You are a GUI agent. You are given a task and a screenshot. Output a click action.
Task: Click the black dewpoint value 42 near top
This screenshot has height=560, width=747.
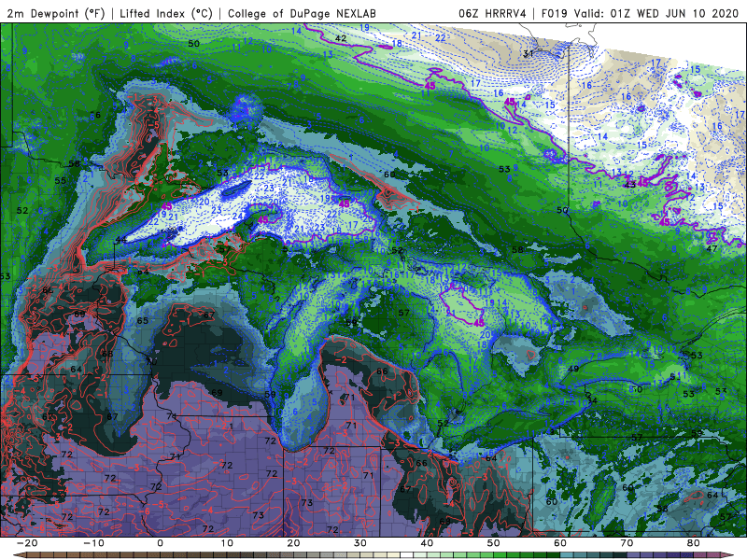coord(341,38)
